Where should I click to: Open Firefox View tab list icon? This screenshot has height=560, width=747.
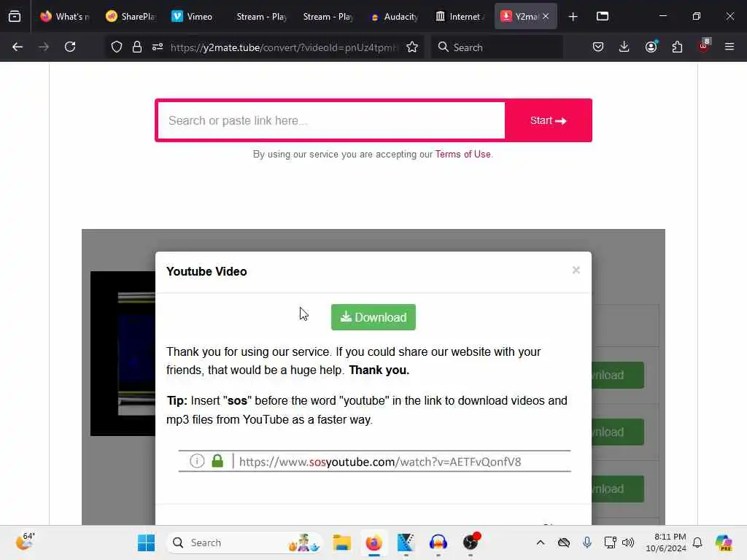15,16
